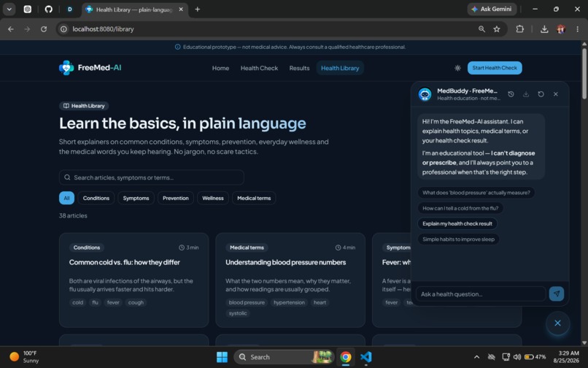This screenshot has width=588, height=368.
Task: Open the Results nav item
Action: click(299, 68)
